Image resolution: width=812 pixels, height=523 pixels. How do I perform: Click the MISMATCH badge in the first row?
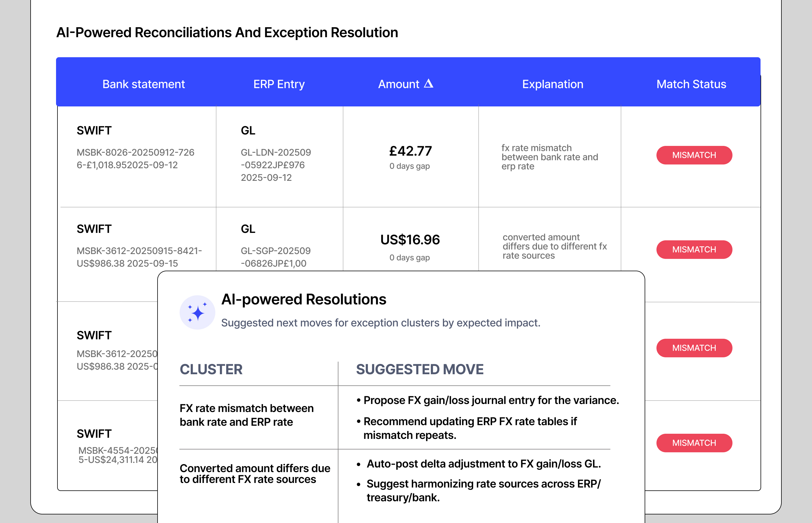[694, 155]
